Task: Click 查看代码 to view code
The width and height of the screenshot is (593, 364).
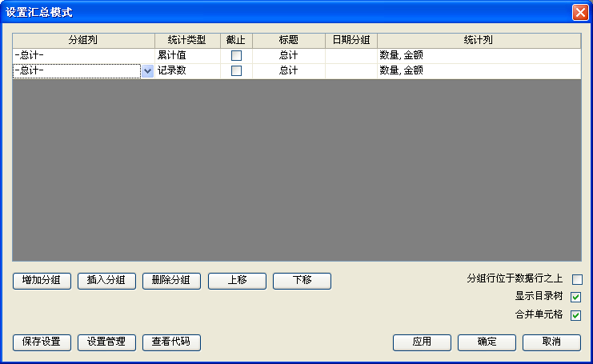Action: click(171, 342)
